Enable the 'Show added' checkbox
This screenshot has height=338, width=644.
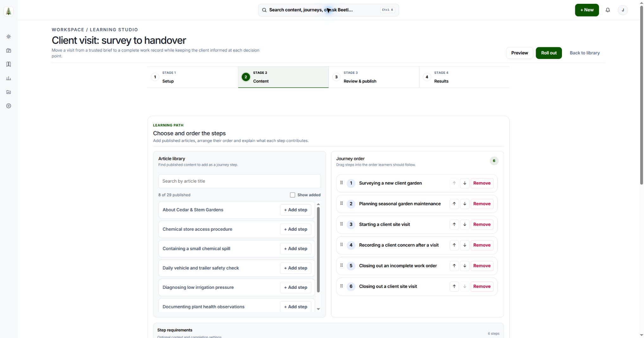tap(292, 195)
